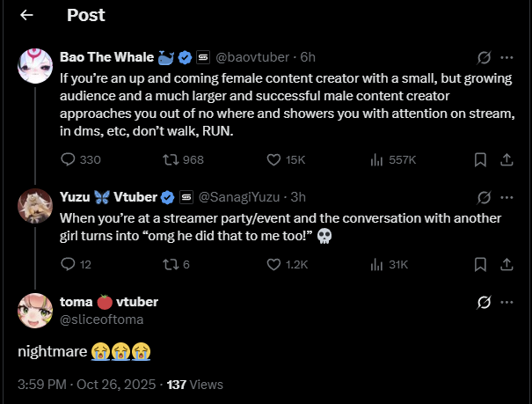
Task: Open toma vtuber's profile avatar
Action: pyautogui.click(x=35, y=310)
